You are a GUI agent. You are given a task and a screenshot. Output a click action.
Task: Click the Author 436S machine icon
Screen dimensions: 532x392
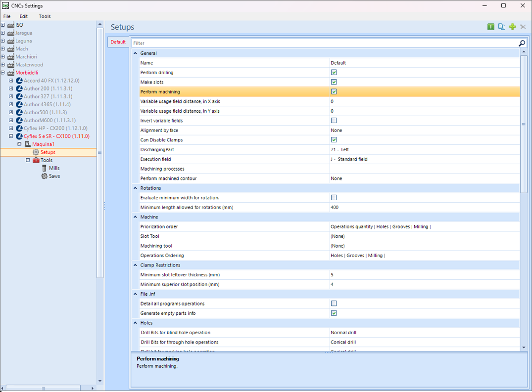pos(19,104)
